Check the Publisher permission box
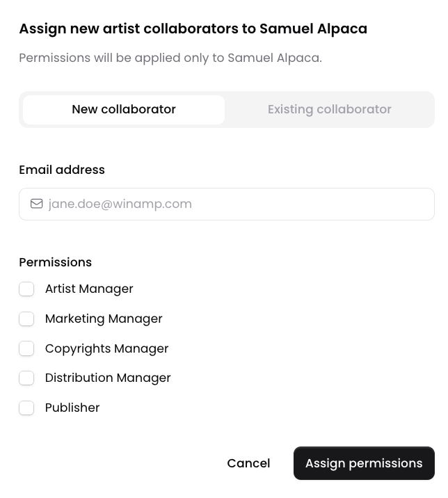Screen dimensions: 448x498 pos(26,408)
